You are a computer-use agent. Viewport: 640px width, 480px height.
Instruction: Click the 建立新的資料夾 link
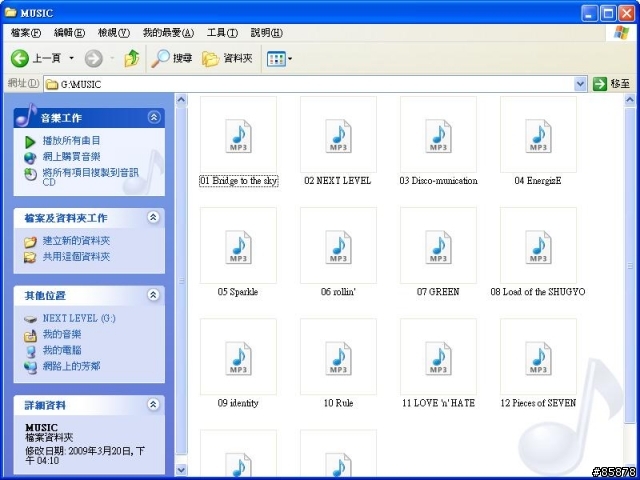pyautogui.click(x=76, y=241)
